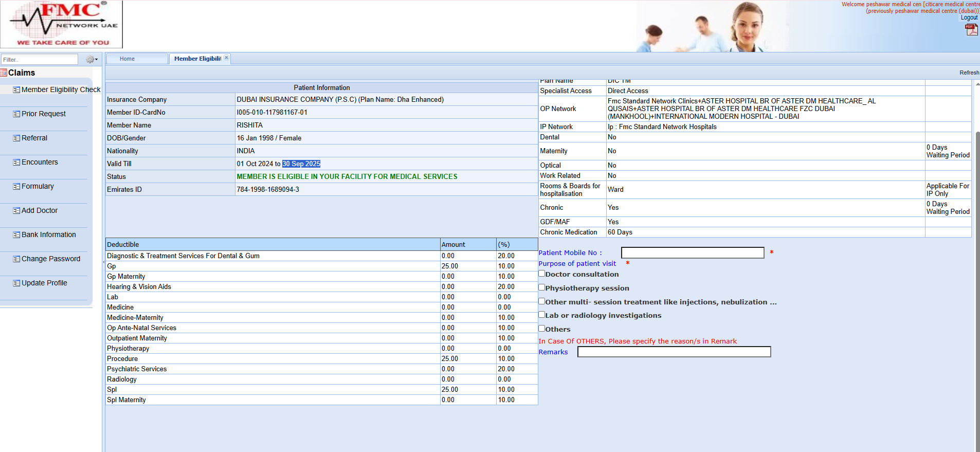
Task: Click the Prior Request icon in sidebar
Action: [x=16, y=114]
